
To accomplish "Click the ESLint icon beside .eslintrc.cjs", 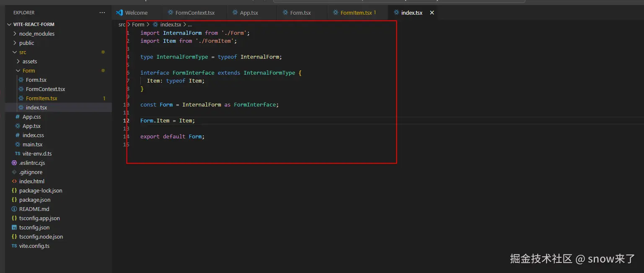I will coord(14,163).
